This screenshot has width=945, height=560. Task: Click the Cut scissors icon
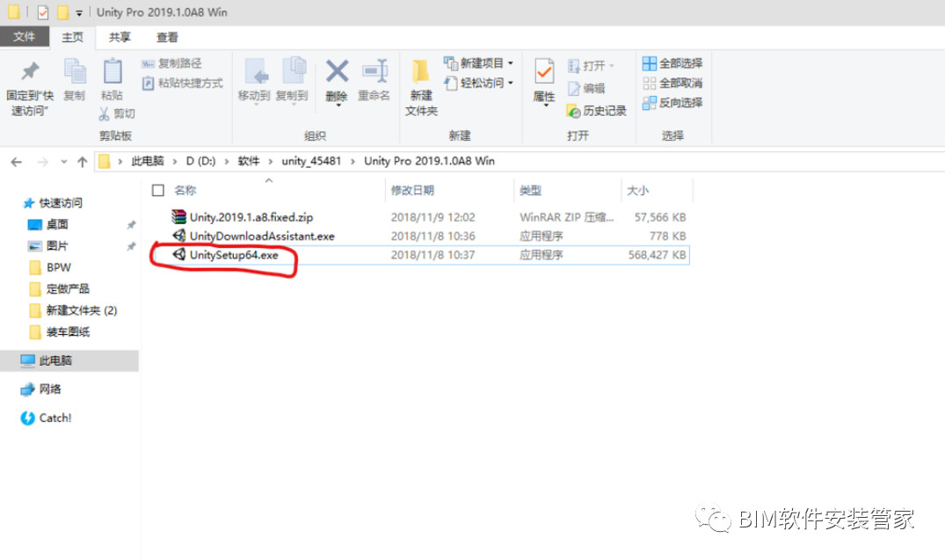105,113
